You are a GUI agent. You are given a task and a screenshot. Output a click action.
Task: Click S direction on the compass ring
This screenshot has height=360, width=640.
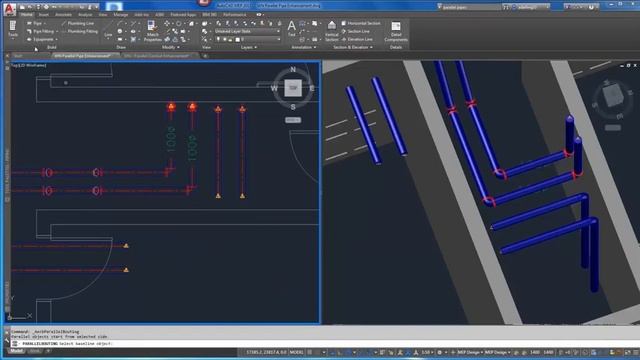(293, 107)
